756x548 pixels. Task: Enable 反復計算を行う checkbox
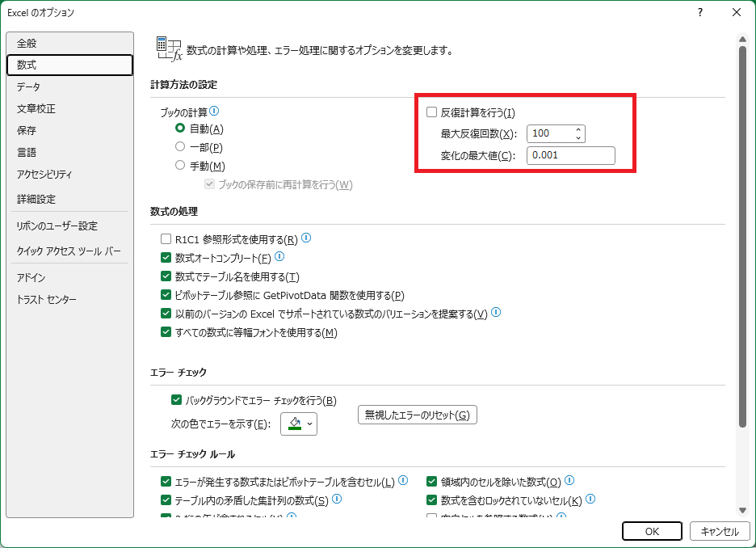(431, 112)
